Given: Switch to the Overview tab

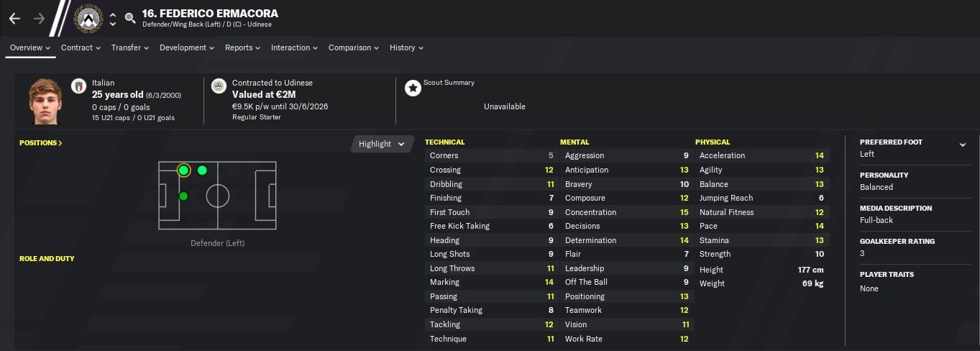Looking at the screenshot, I should (30, 47).
